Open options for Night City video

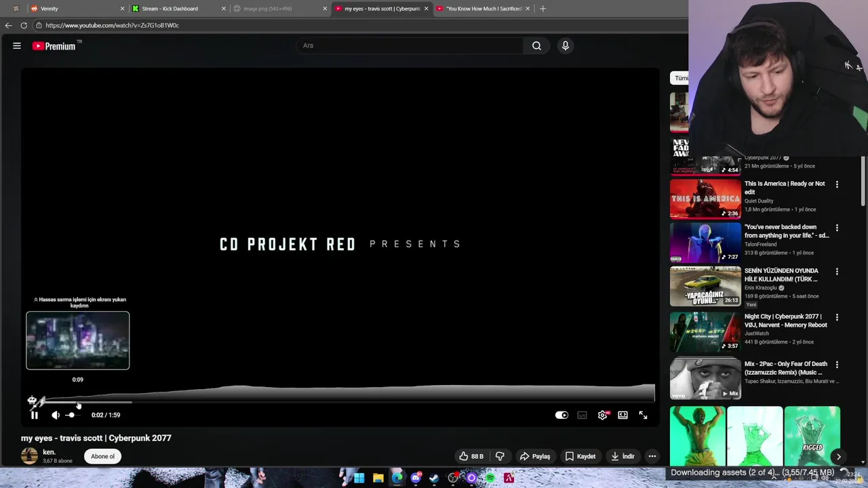(x=837, y=317)
